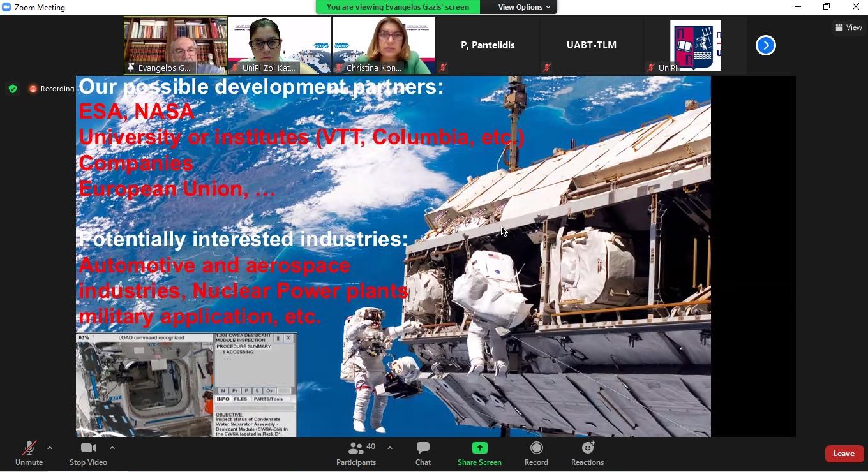Click 'Companies' line on slide
868x472 pixels.
pyautogui.click(x=136, y=163)
